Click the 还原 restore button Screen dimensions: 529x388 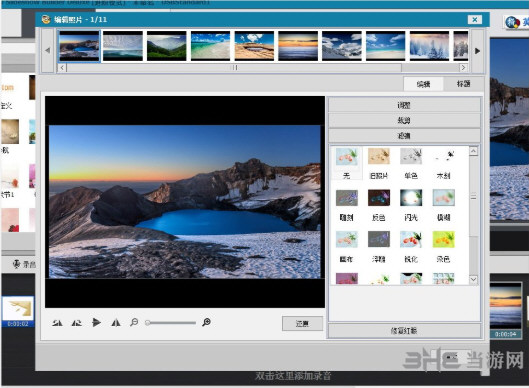pos(302,324)
